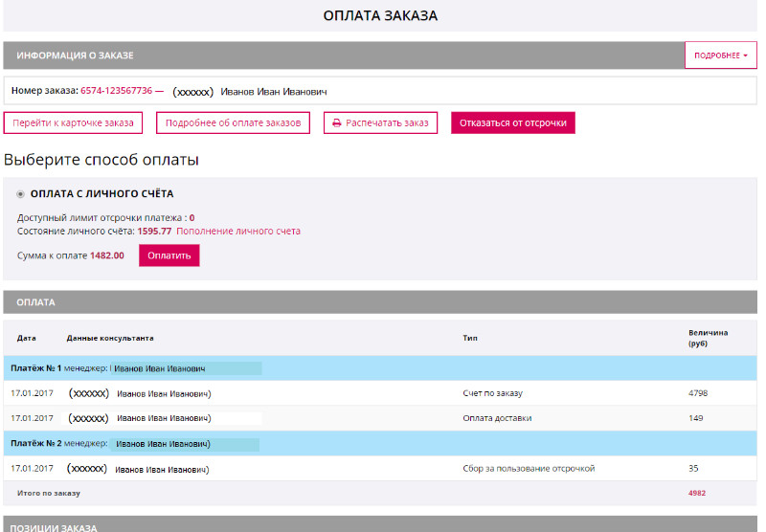The height and width of the screenshot is (532, 766).
Task: Click the "Тип" column header
Action: tap(469, 338)
